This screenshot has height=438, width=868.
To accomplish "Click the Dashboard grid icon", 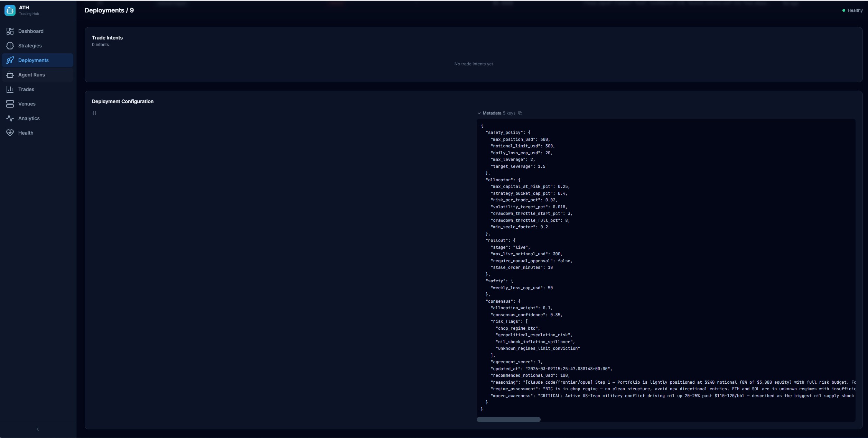I will (10, 31).
